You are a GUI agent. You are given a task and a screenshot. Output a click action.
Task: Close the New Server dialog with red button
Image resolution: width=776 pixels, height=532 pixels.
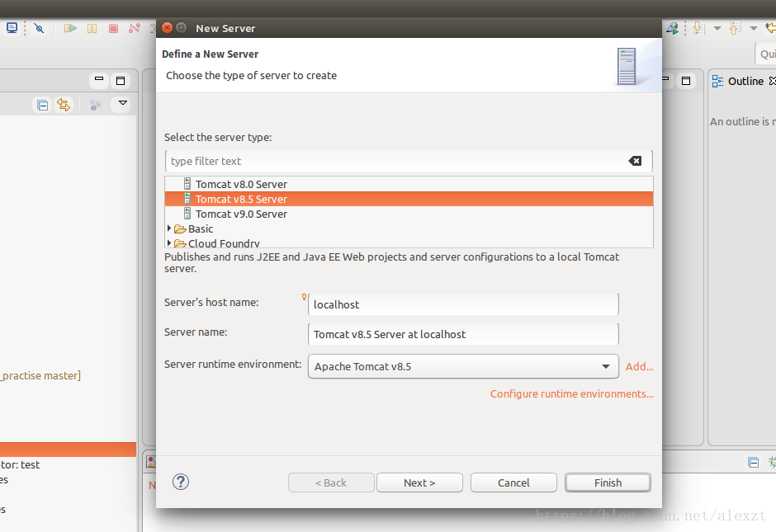coord(168,28)
